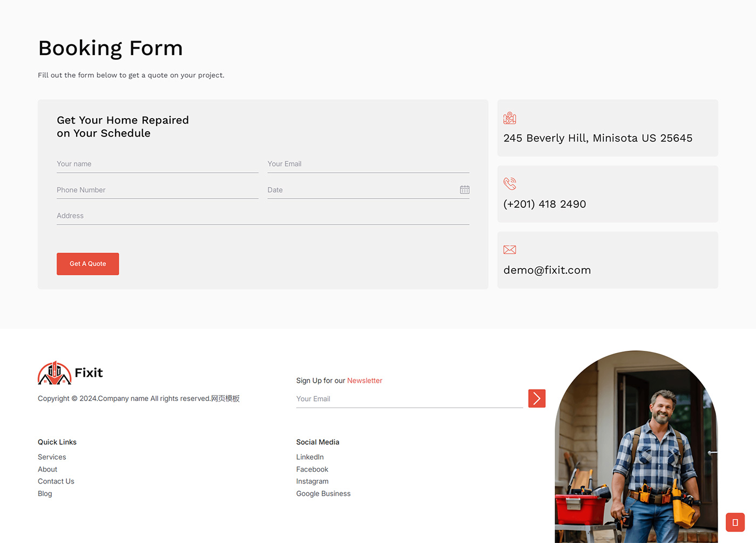Focus the Phone Number field
Viewport: 756px width, 543px height.
point(158,190)
